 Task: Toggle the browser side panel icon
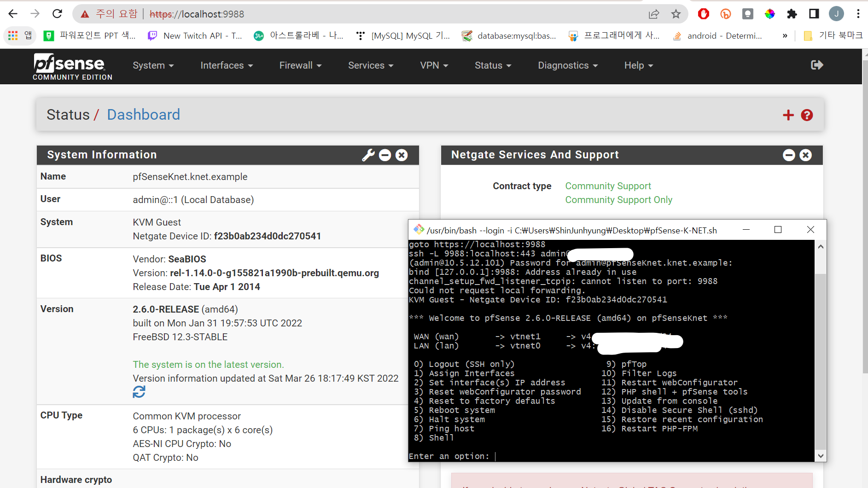814,14
